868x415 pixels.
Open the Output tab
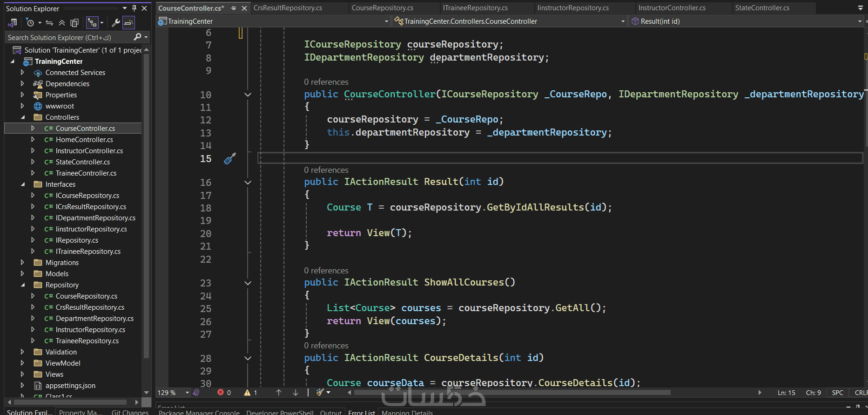330,412
